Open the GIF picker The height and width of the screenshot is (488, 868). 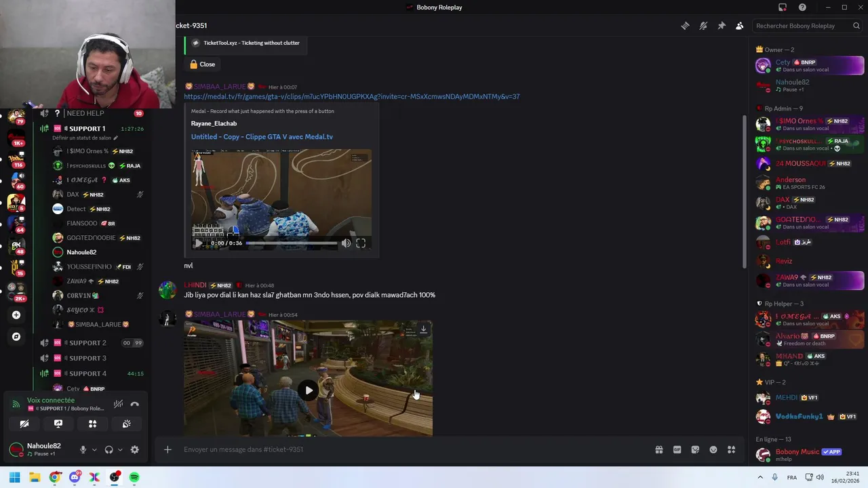(677, 449)
